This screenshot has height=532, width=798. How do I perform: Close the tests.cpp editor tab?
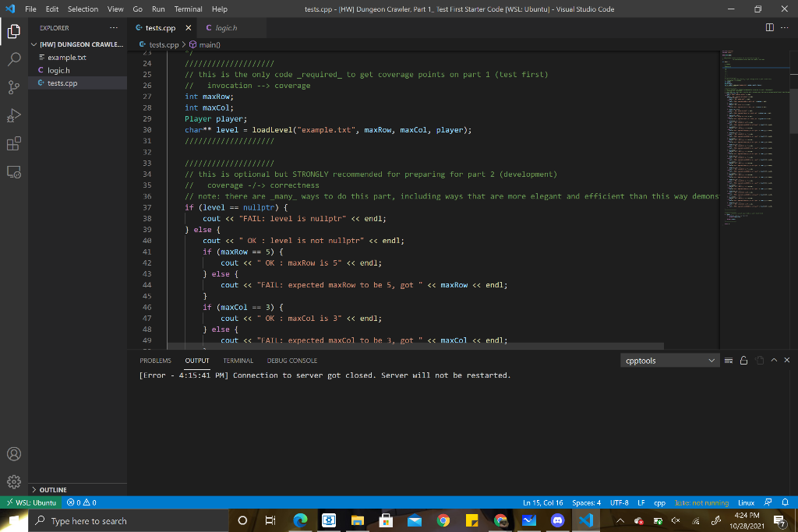189,28
